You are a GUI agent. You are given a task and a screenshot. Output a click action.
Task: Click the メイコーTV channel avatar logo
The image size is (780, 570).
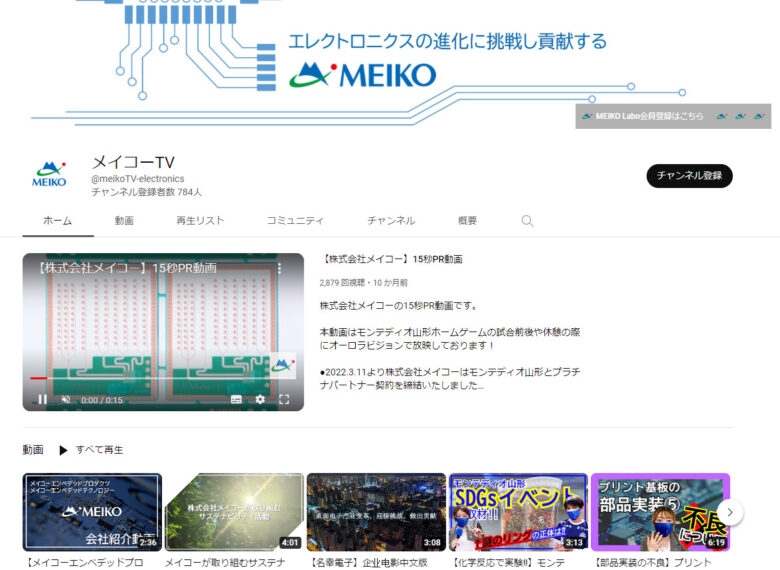coord(49,174)
